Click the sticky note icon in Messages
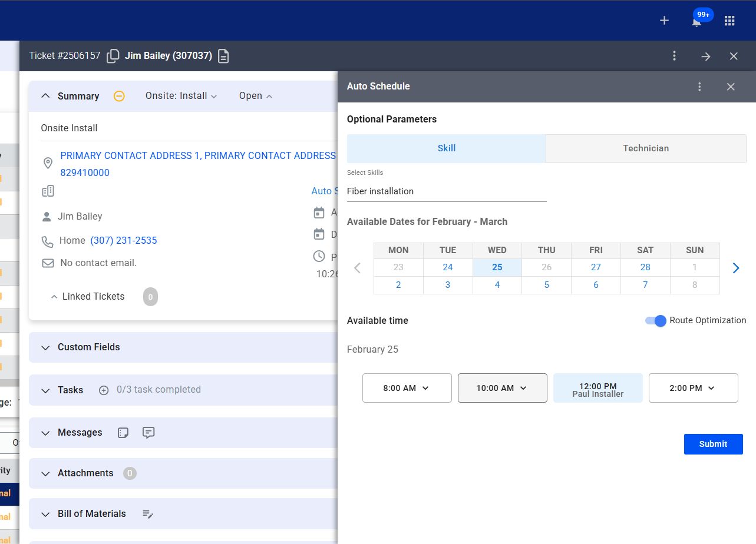The width and height of the screenshot is (756, 544). 123,433
